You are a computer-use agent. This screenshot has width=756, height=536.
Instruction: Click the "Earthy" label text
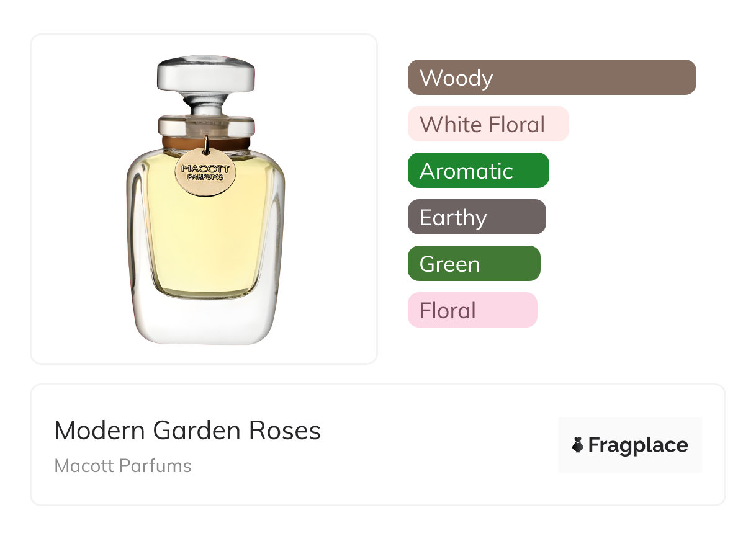click(453, 218)
